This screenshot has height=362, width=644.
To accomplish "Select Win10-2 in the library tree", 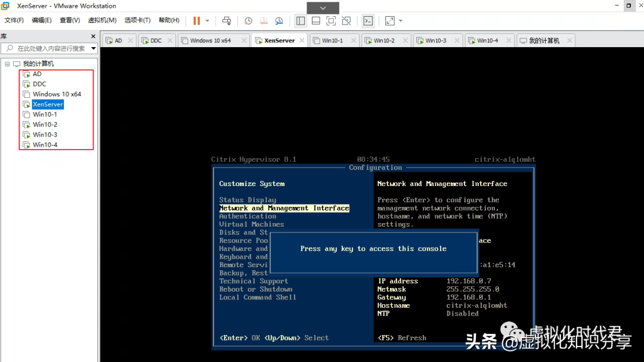I will point(45,125).
